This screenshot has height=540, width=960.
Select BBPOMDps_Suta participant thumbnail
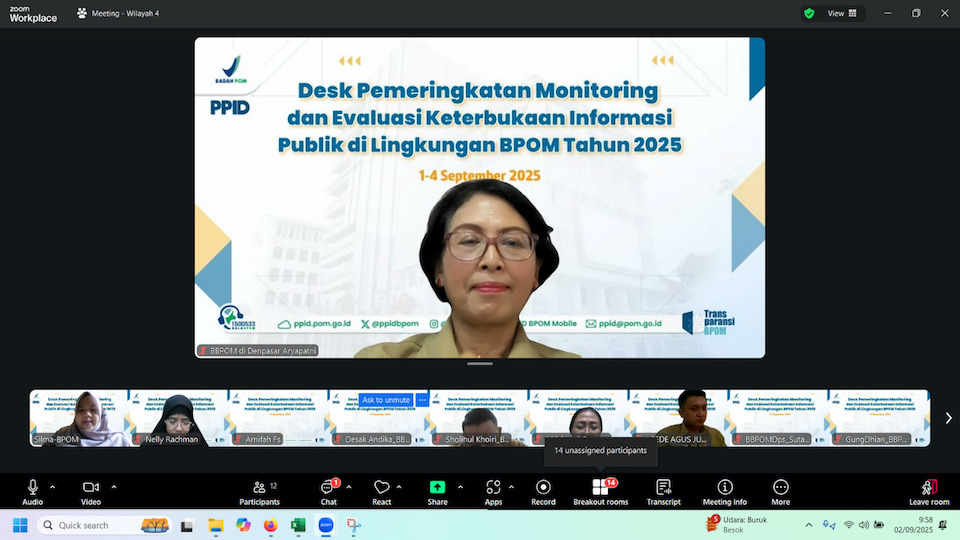click(x=778, y=418)
